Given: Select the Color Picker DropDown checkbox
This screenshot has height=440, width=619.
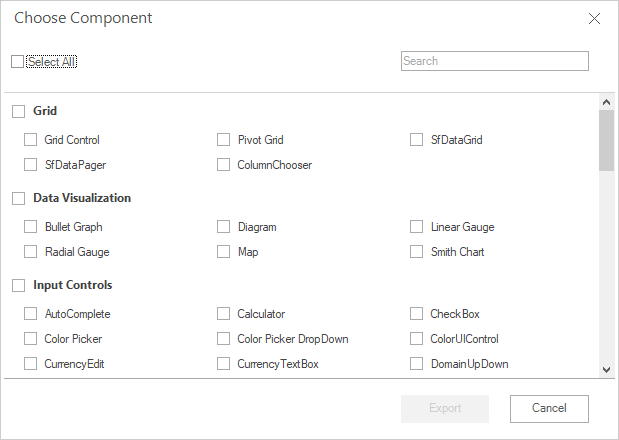Looking at the screenshot, I should click(224, 339).
